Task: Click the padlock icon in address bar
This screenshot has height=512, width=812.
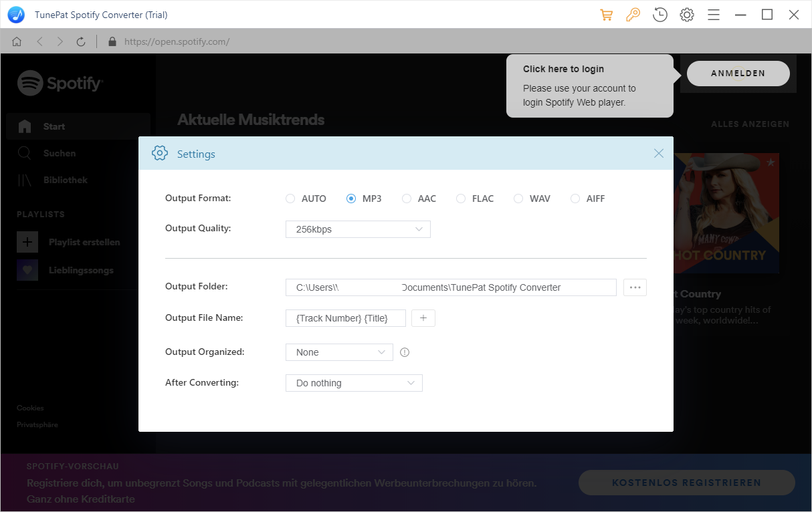Action: pyautogui.click(x=112, y=41)
